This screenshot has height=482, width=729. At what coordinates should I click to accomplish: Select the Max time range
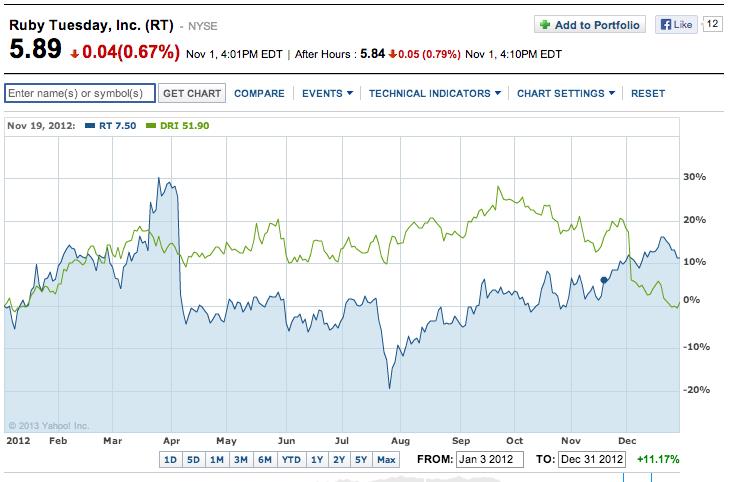(386, 460)
